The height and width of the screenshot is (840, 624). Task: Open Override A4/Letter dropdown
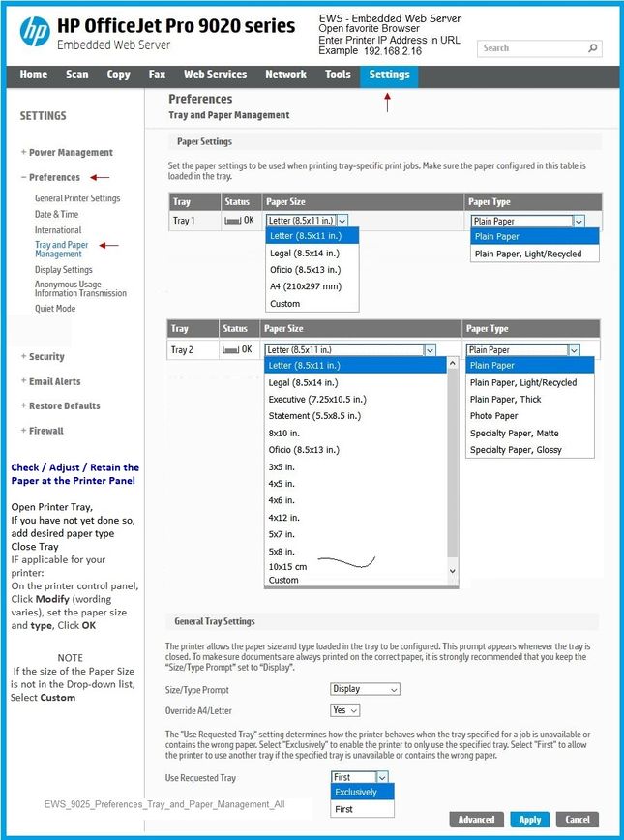(x=345, y=710)
